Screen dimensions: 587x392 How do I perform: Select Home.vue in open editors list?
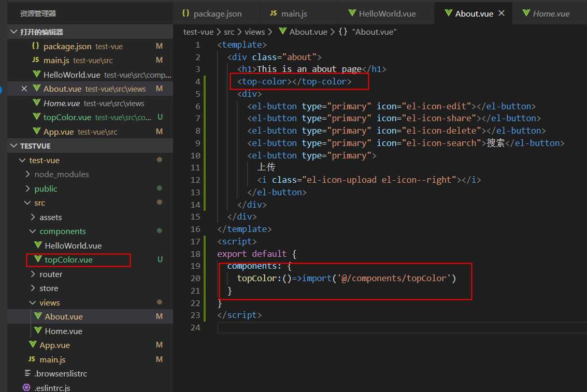tap(90, 103)
